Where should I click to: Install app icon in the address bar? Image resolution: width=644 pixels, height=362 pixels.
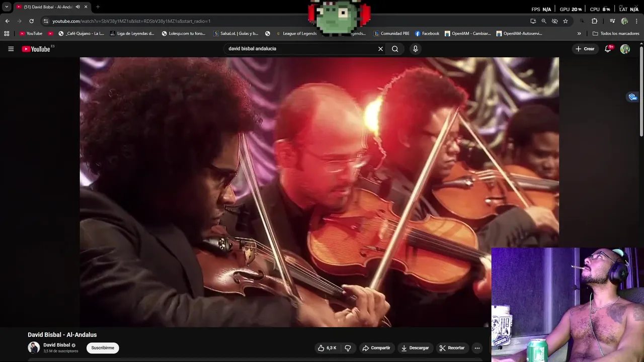[x=533, y=21]
